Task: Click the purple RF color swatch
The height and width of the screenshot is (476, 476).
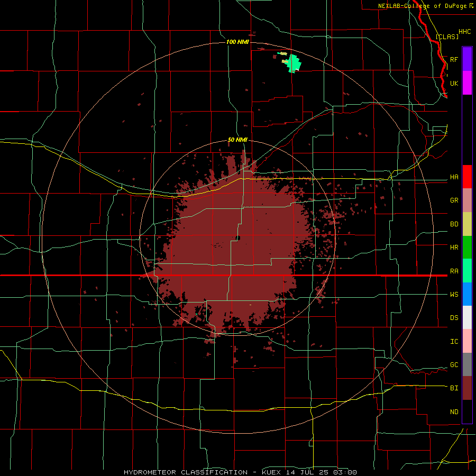Action: [467, 59]
